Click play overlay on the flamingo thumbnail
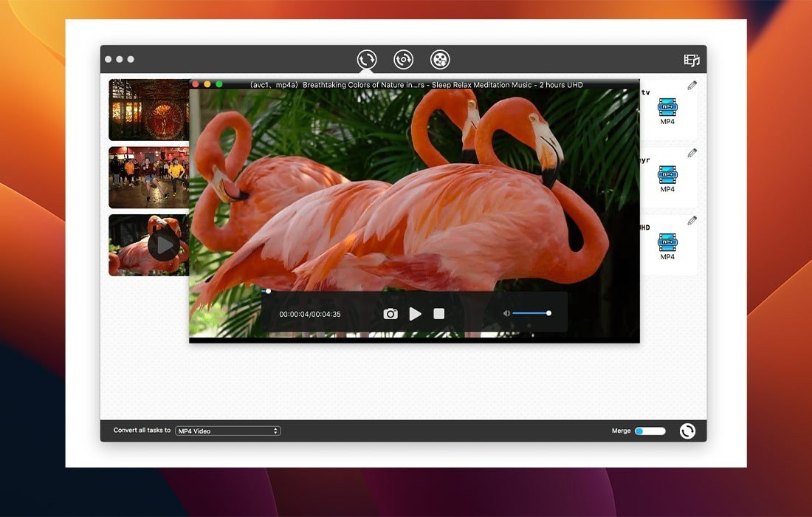The image size is (812, 517). pyautogui.click(x=162, y=245)
